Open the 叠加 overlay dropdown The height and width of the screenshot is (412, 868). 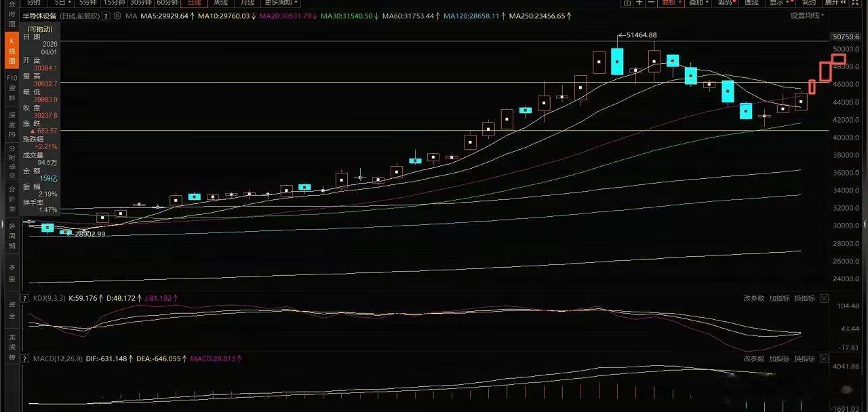(698, 3)
